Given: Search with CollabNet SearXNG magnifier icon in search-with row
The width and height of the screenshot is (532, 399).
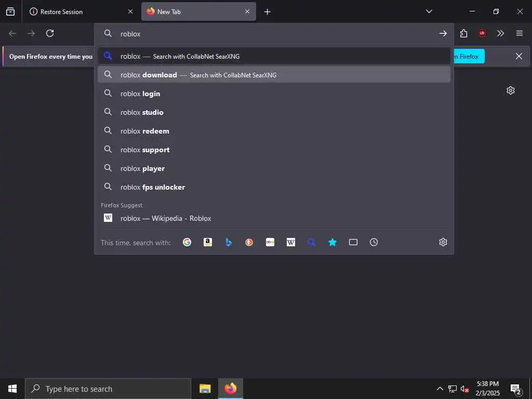Looking at the screenshot, I should point(312,242).
